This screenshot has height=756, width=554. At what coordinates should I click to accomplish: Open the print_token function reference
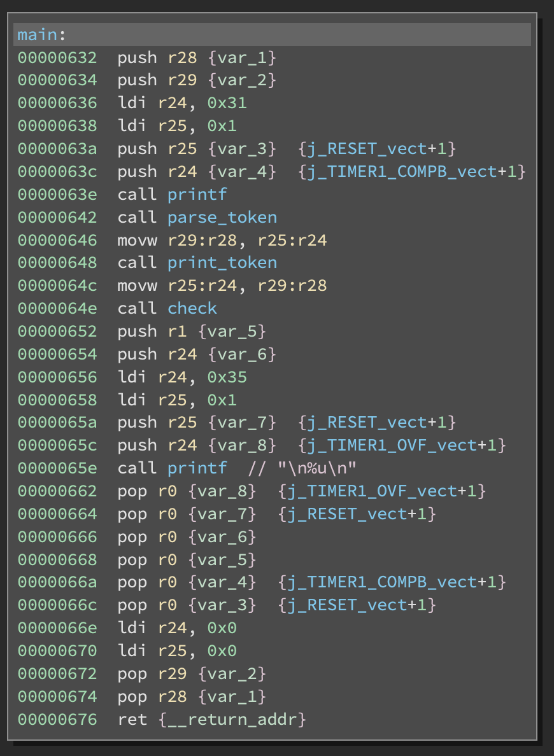[x=222, y=263]
